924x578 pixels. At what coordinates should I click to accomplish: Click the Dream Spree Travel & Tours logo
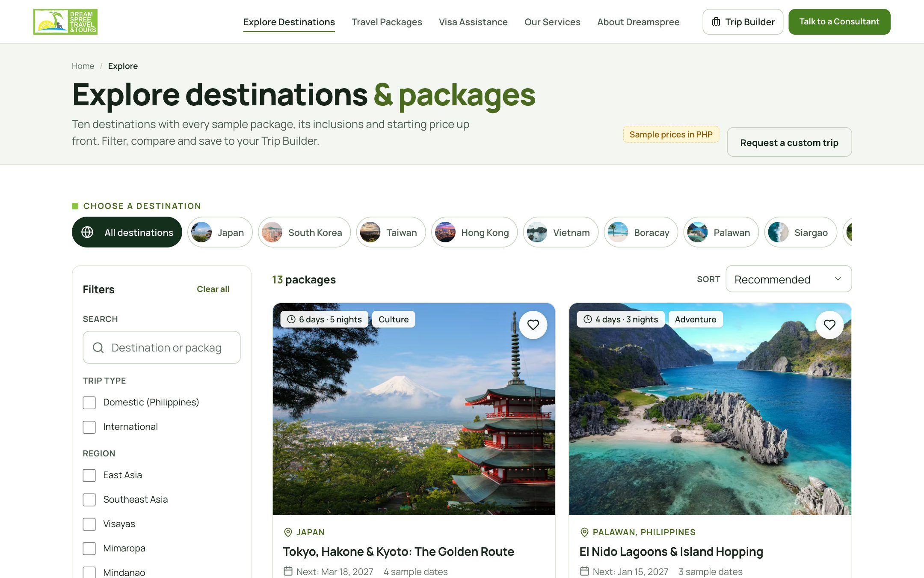click(x=65, y=22)
